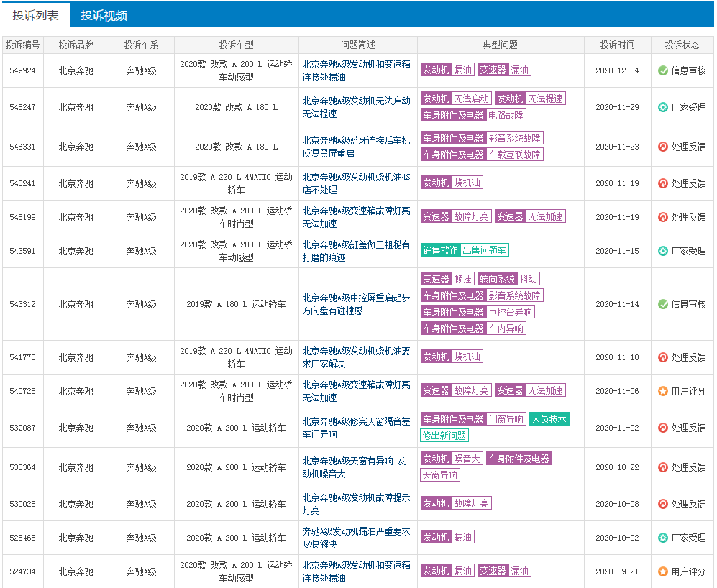This screenshot has height=588, width=717.
Task: Click the 车载互联故障 tag in row 546331
Action: click(482, 155)
